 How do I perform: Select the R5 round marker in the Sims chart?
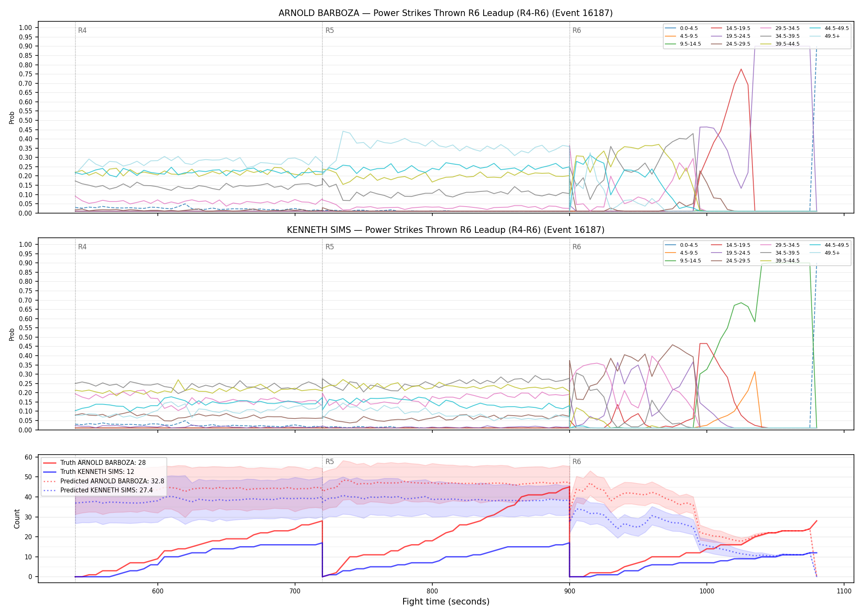pos(330,247)
